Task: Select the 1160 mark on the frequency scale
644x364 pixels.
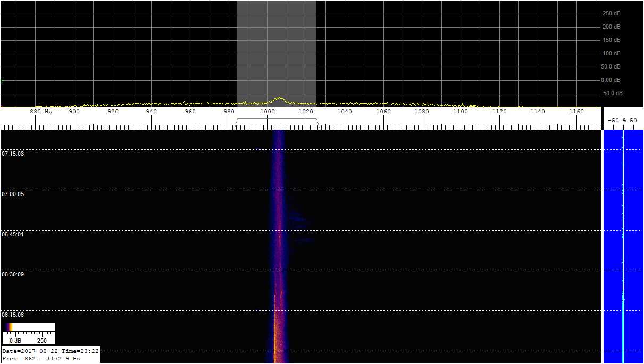Action: coord(576,112)
